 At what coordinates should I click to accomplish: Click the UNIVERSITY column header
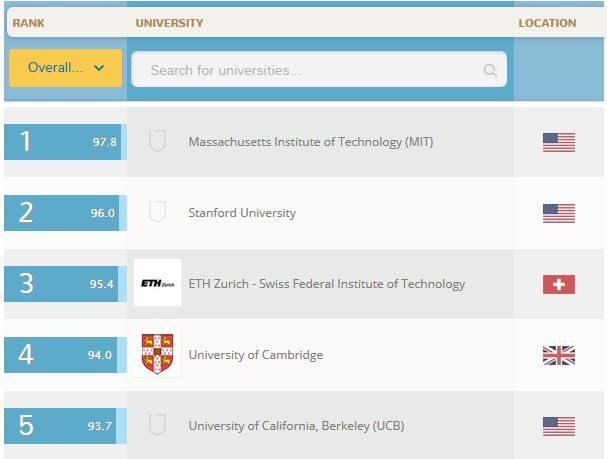click(169, 23)
